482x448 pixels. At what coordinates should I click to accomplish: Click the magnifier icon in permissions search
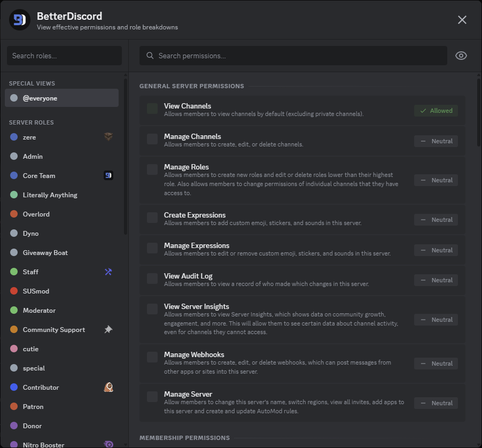[150, 56]
